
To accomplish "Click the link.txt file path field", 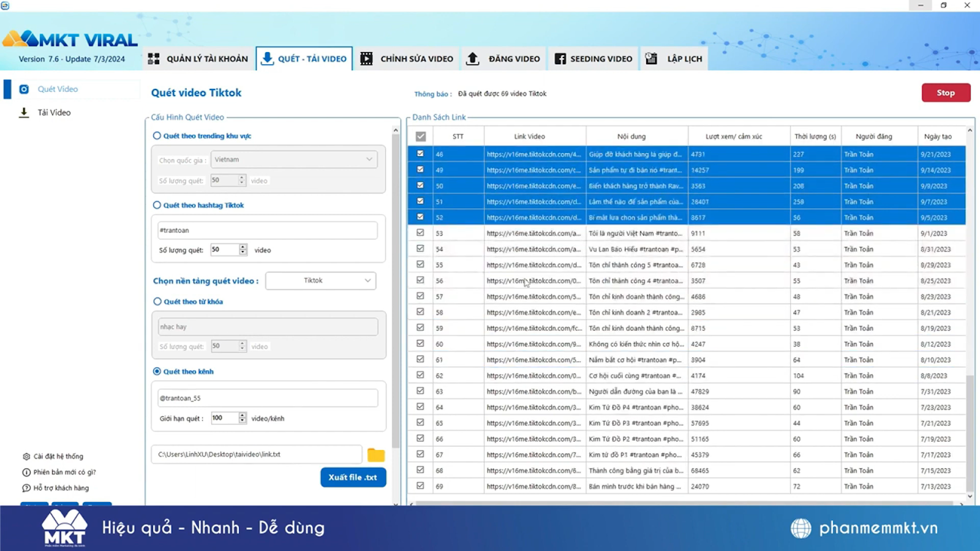I will pyautogui.click(x=256, y=455).
